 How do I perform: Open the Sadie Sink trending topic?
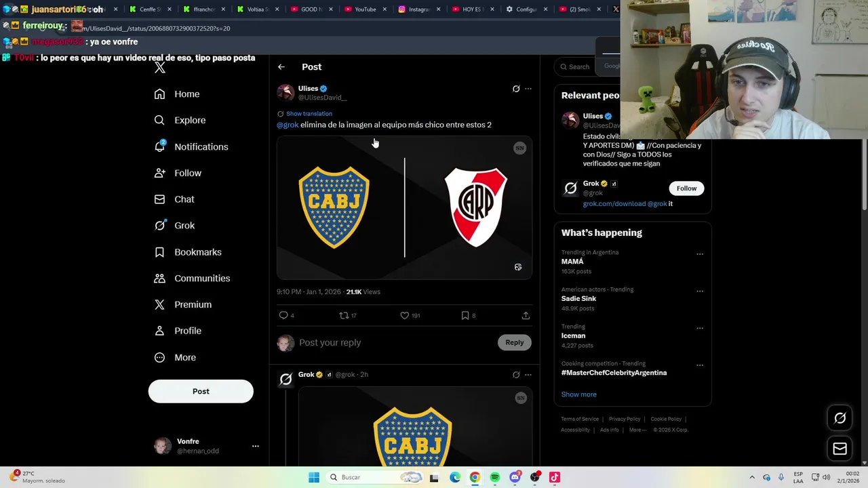pos(578,299)
